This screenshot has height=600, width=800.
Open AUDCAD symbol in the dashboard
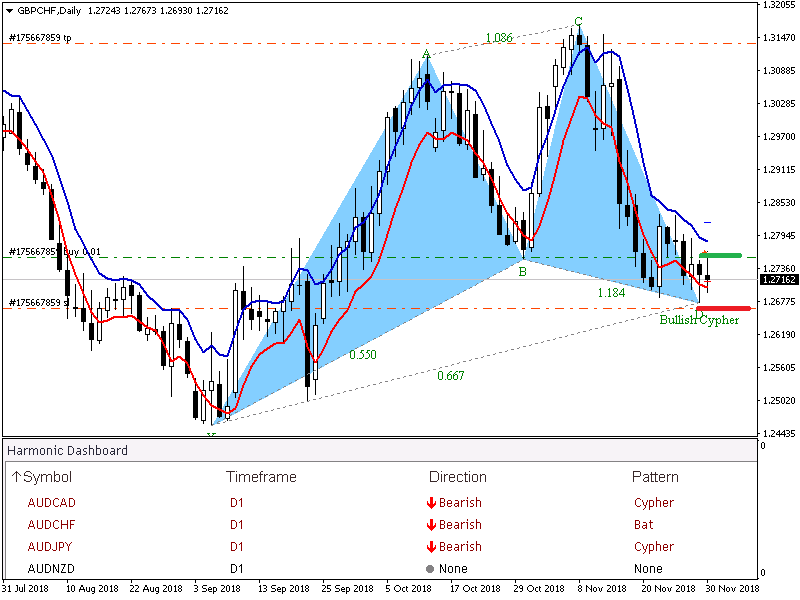coord(52,503)
